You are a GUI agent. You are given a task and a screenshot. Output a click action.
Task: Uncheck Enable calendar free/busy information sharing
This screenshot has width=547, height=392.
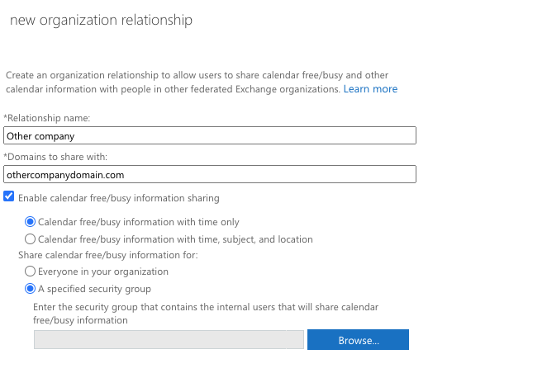(x=9, y=197)
